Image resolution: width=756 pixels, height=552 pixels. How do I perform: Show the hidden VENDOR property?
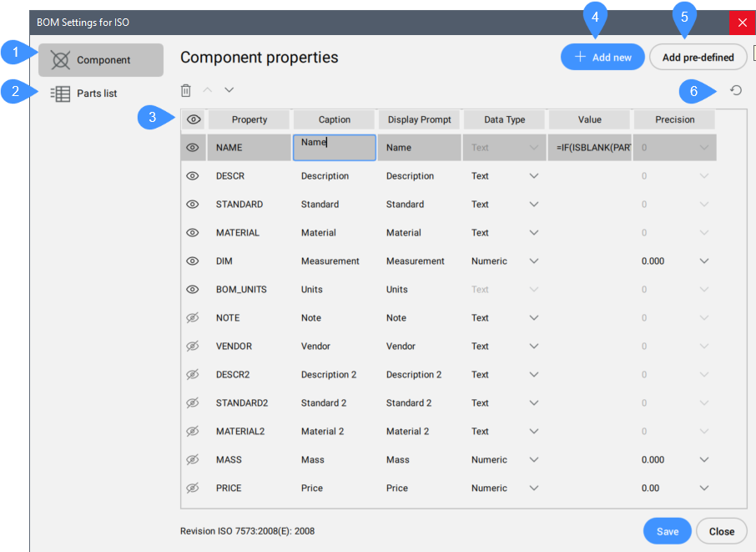[193, 347]
